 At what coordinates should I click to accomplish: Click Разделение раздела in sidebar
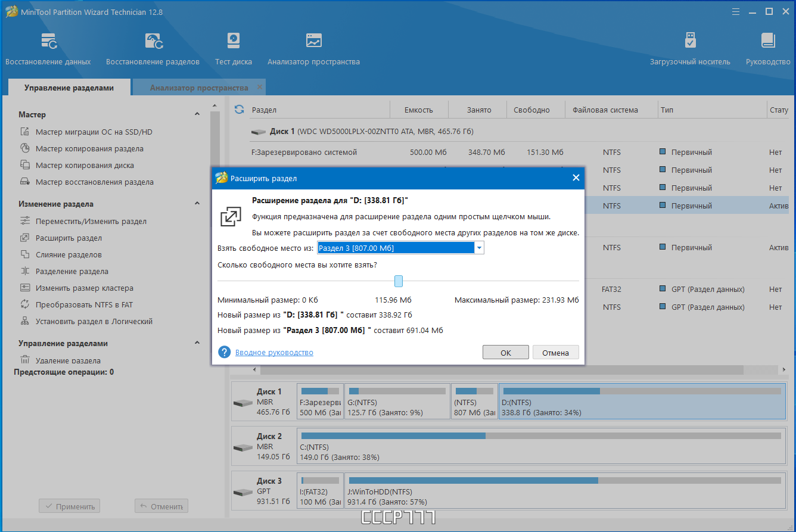[x=71, y=271]
